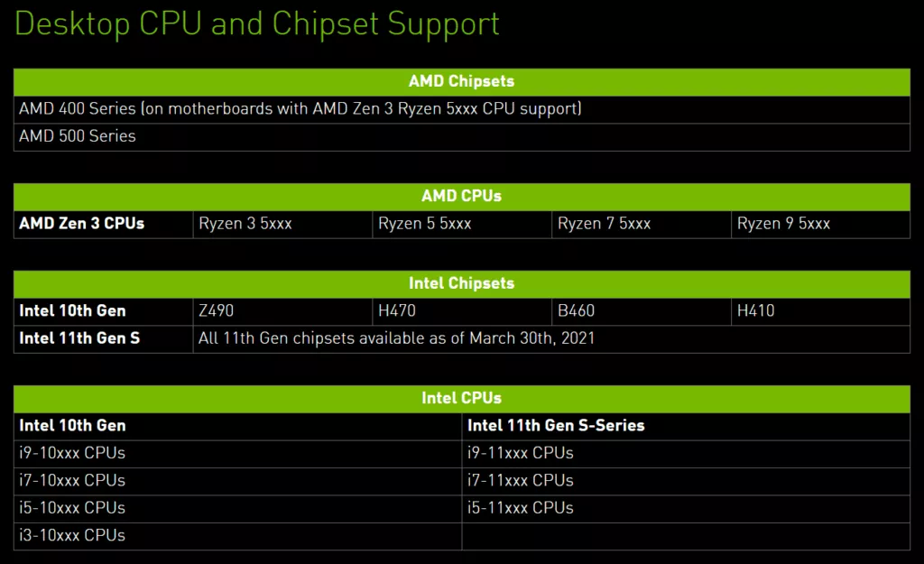The height and width of the screenshot is (564, 924).
Task: Click the Intel Chipsets header bar
Action: pos(462,284)
